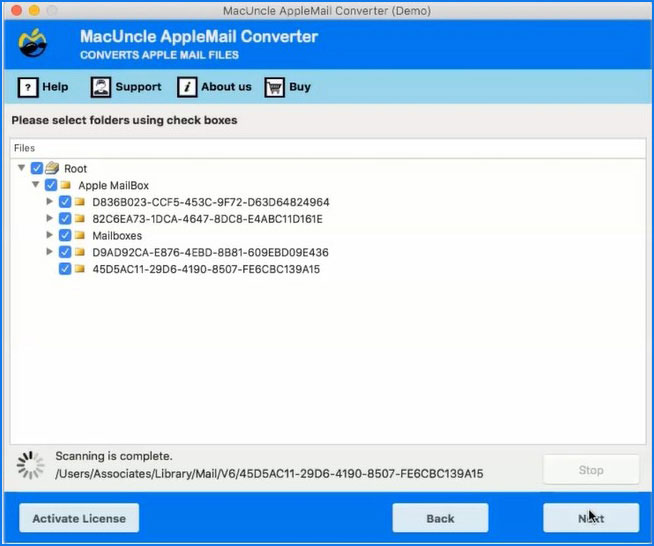Select the Apple MailBox label
The image size is (654, 546).
(113, 185)
